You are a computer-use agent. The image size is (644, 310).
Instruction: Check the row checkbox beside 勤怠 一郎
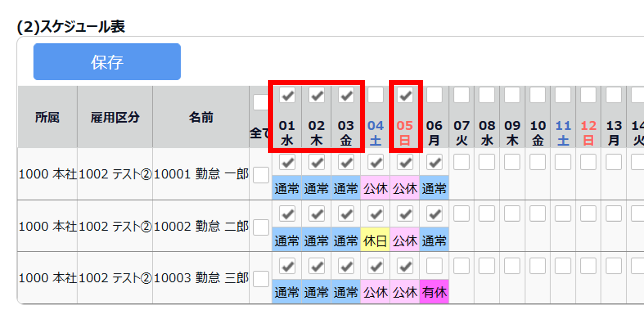tap(261, 175)
